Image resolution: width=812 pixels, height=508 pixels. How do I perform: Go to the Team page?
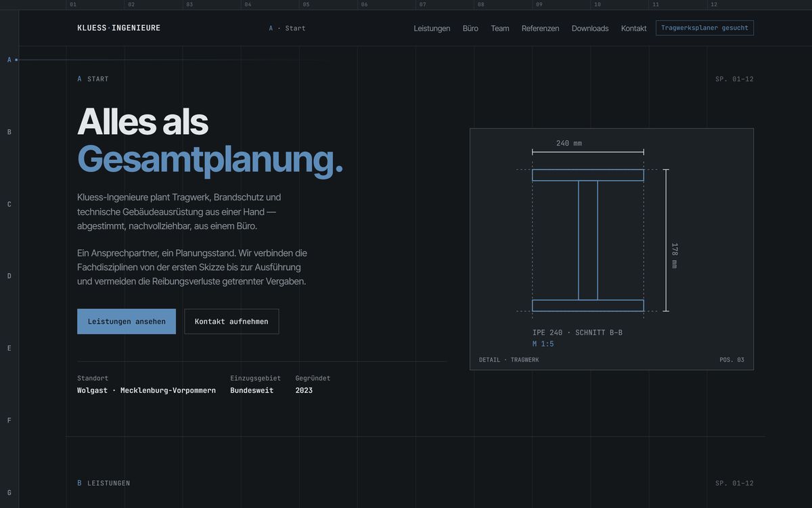pos(500,28)
